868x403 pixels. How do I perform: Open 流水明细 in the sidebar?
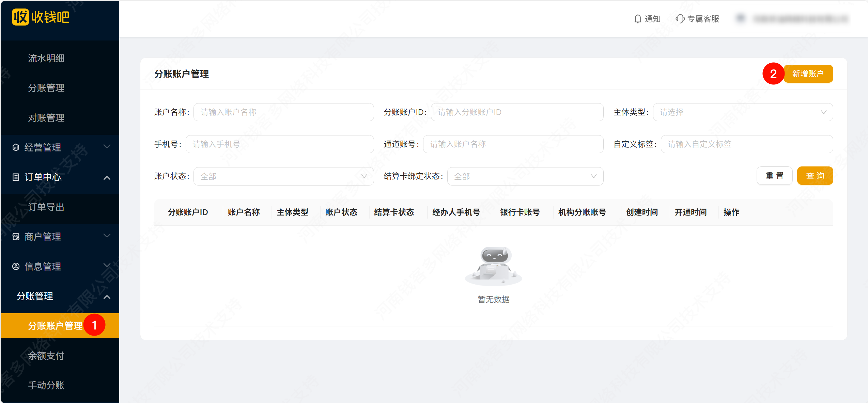(46, 58)
